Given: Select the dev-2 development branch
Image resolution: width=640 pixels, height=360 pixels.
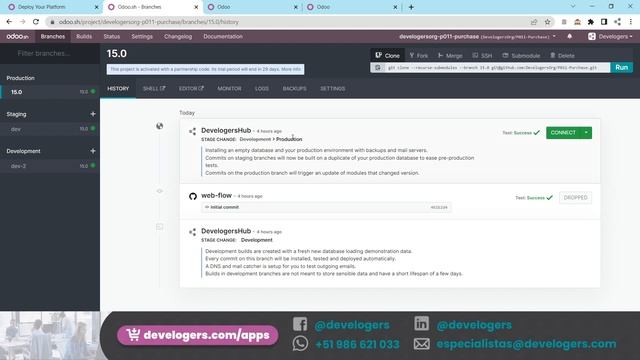Looking at the screenshot, I should click(x=50, y=166).
